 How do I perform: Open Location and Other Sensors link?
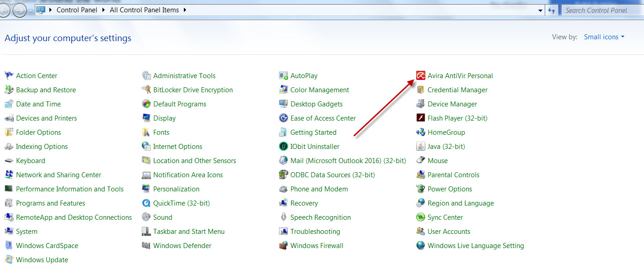[194, 161]
